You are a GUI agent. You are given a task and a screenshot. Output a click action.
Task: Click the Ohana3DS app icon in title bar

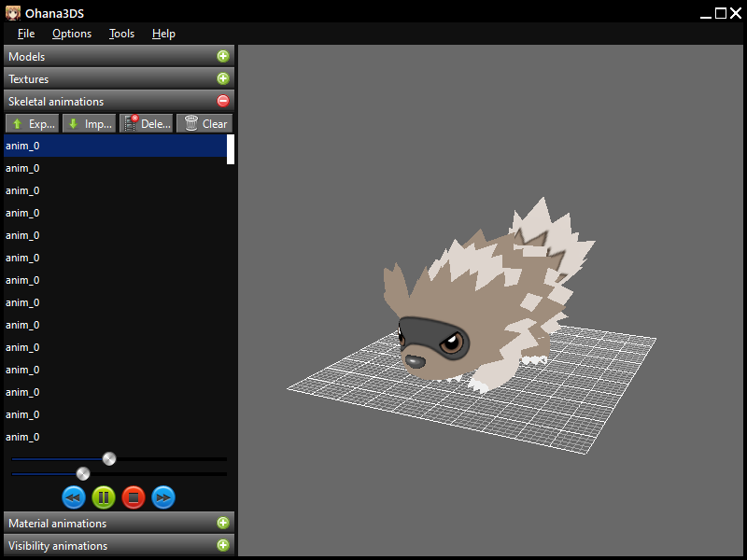[x=11, y=12]
